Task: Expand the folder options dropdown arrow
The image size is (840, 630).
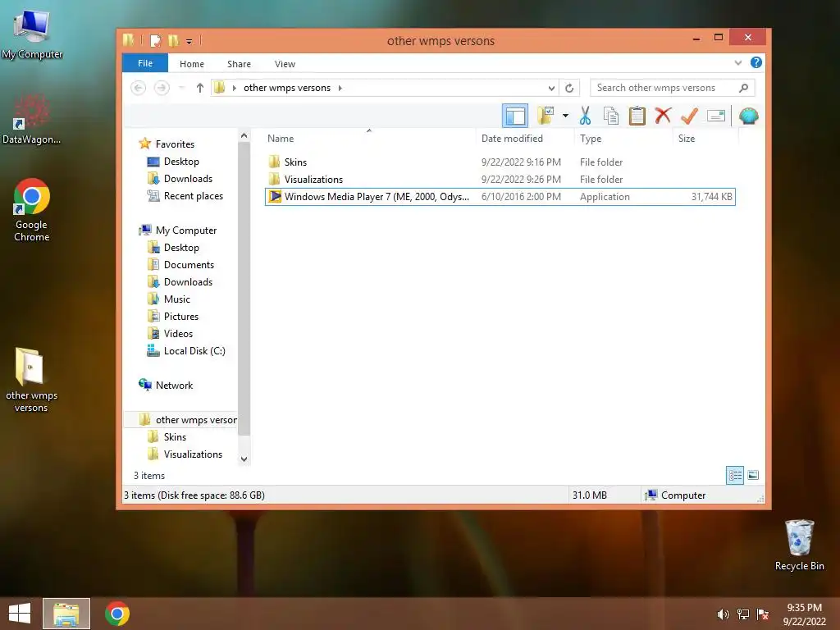Action: (x=565, y=116)
